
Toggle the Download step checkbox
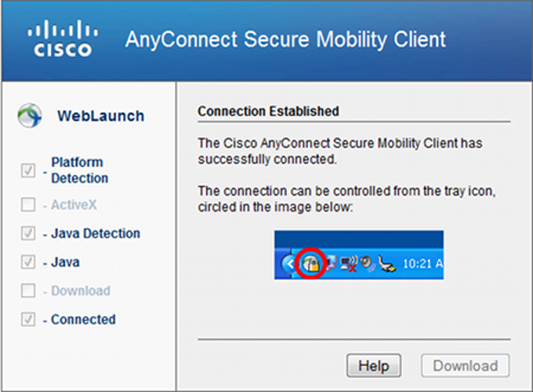(x=28, y=291)
